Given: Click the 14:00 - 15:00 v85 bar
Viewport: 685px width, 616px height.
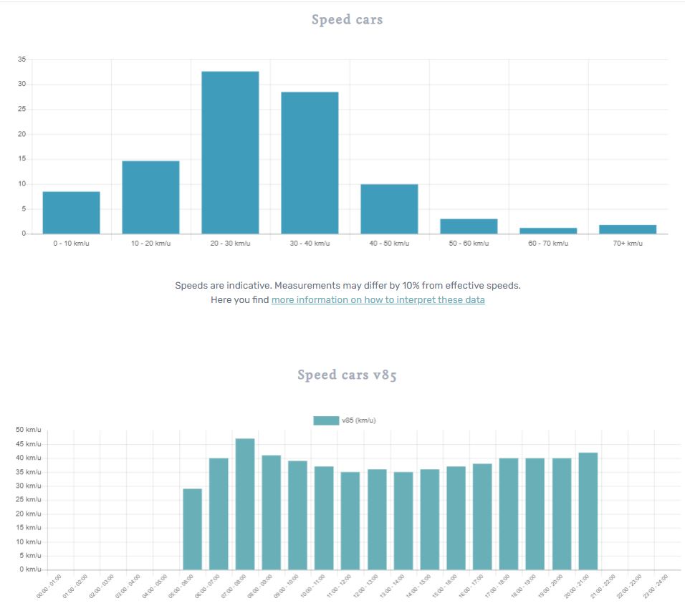Looking at the screenshot, I should pyautogui.click(x=430, y=519).
